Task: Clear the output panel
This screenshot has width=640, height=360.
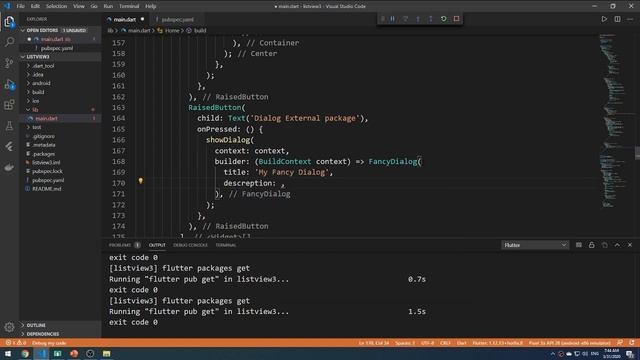Action: pyautogui.click(x=579, y=245)
